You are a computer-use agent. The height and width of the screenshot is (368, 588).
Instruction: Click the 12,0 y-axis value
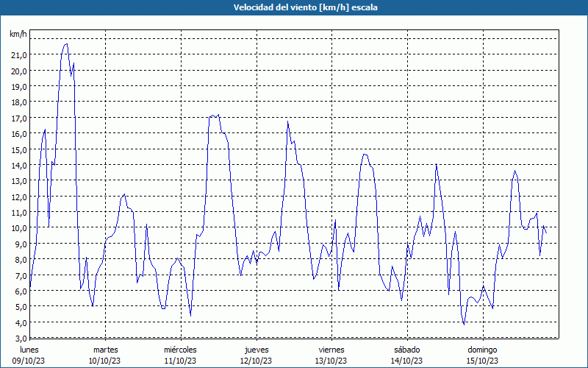pyautogui.click(x=19, y=197)
